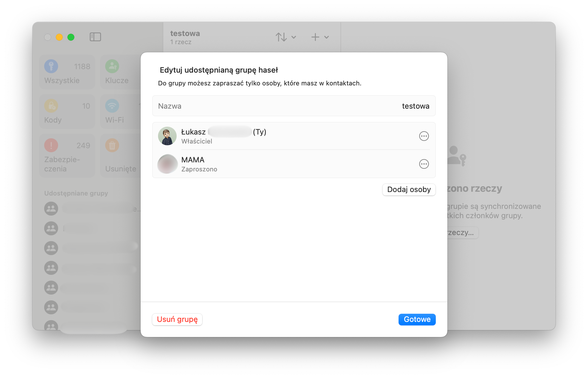Click the Wszystkie key icon tile
Screen dimensions: 588x380
click(51, 66)
